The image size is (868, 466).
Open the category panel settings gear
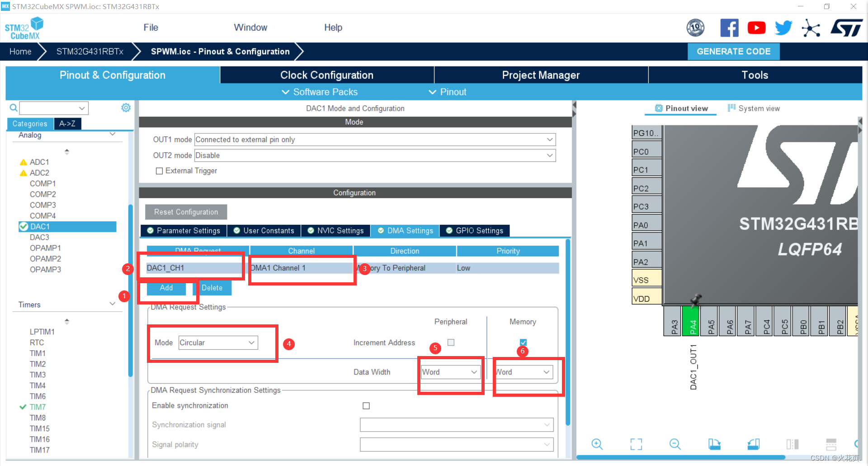pos(126,108)
